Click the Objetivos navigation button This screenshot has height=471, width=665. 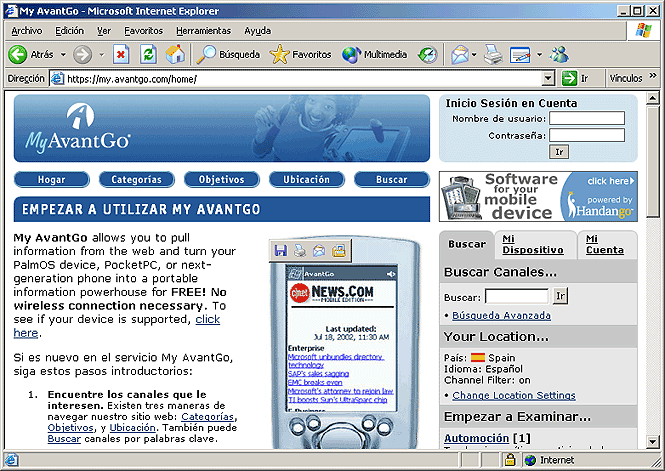222,179
